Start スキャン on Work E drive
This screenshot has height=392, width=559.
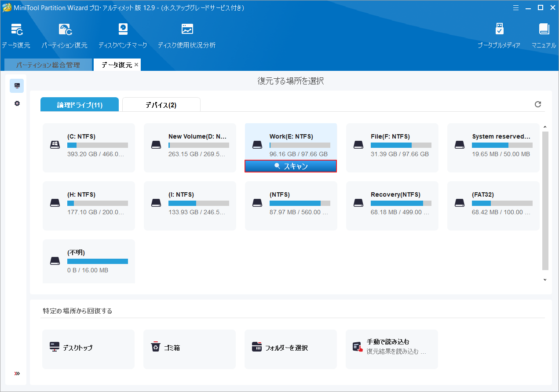[x=291, y=166]
